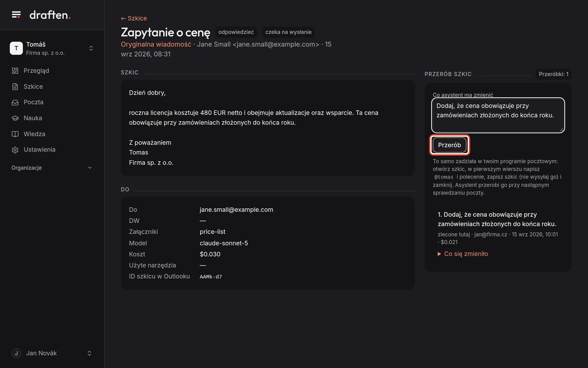The height and width of the screenshot is (368, 588).
Task: Click the Nauka graduation cap icon
Action: click(15, 118)
